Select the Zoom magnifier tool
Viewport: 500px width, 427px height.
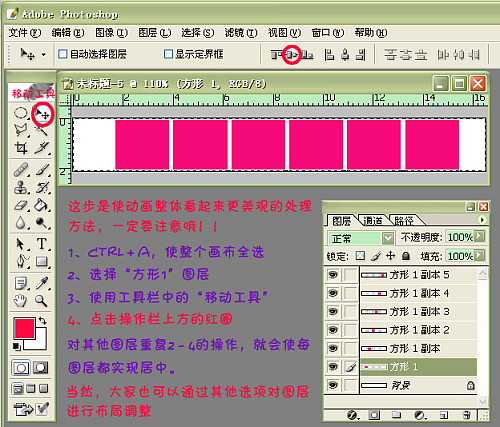(41, 300)
